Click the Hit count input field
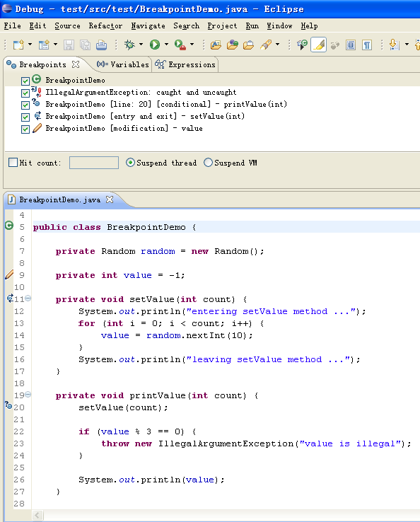This screenshot has width=420, height=522. [x=94, y=163]
